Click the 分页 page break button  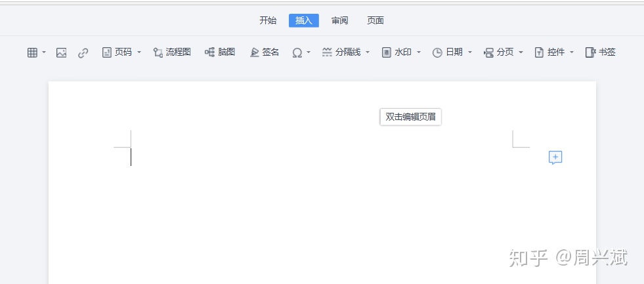click(499, 52)
